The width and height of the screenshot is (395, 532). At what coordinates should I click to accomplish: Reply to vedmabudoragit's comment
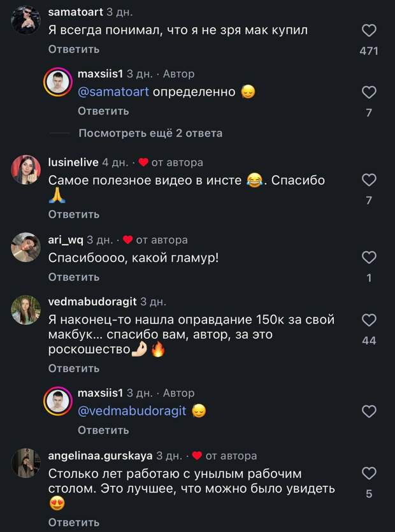(x=74, y=368)
